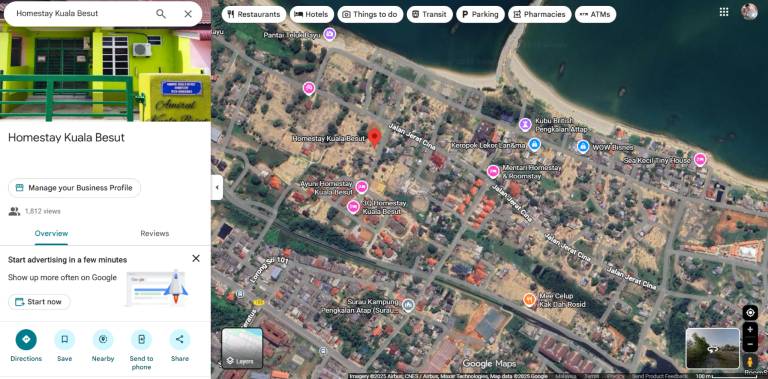Save this place with the Save icon
Image resolution: width=768 pixels, height=379 pixels.
65,339
